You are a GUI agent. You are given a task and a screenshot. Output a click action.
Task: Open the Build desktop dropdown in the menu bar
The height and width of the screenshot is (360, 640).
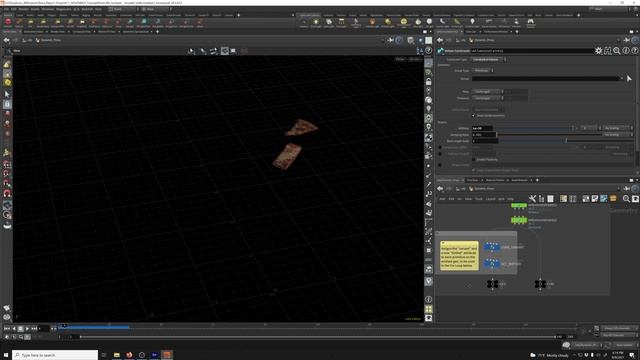[123, 9]
